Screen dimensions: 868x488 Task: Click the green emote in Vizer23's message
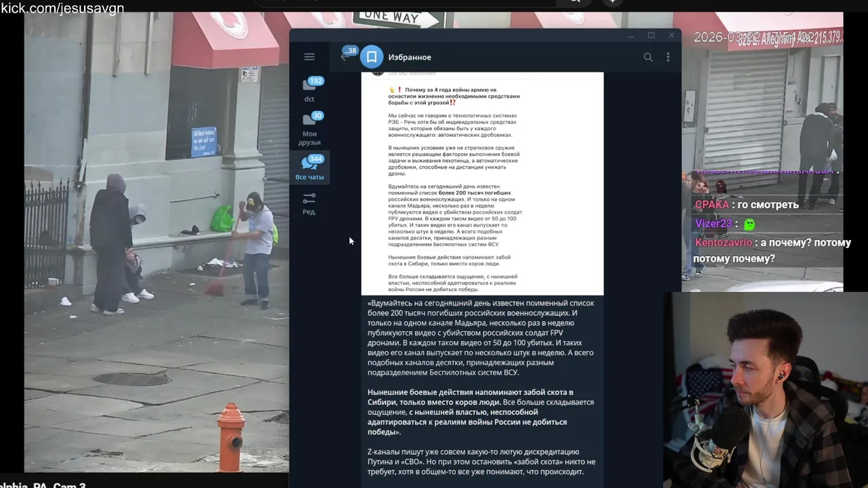pos(749,224)
